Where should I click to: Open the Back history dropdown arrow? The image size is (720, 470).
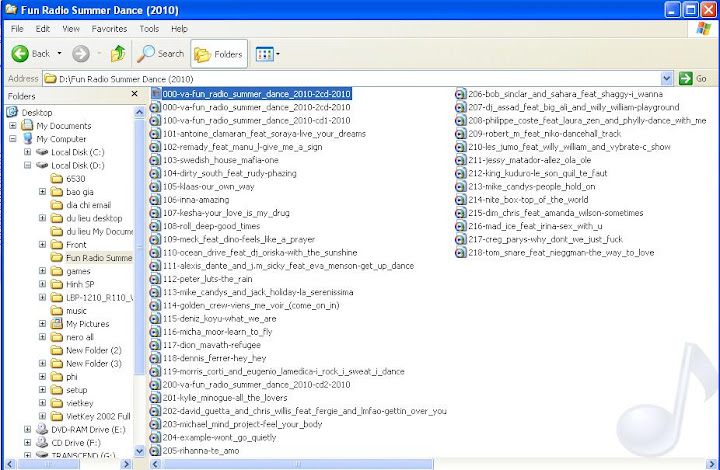tap(59, 54)
